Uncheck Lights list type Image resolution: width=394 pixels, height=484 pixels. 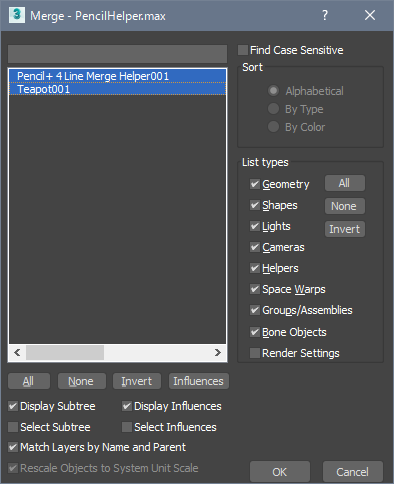click(255, 226)
